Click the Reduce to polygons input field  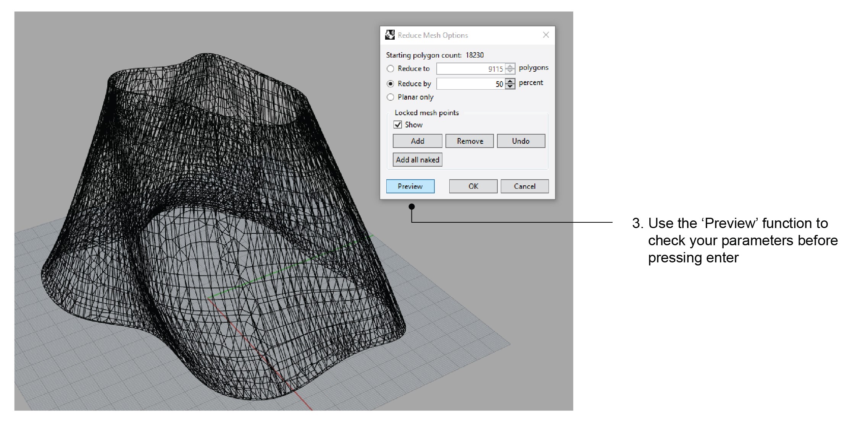[x=470, y=69]
